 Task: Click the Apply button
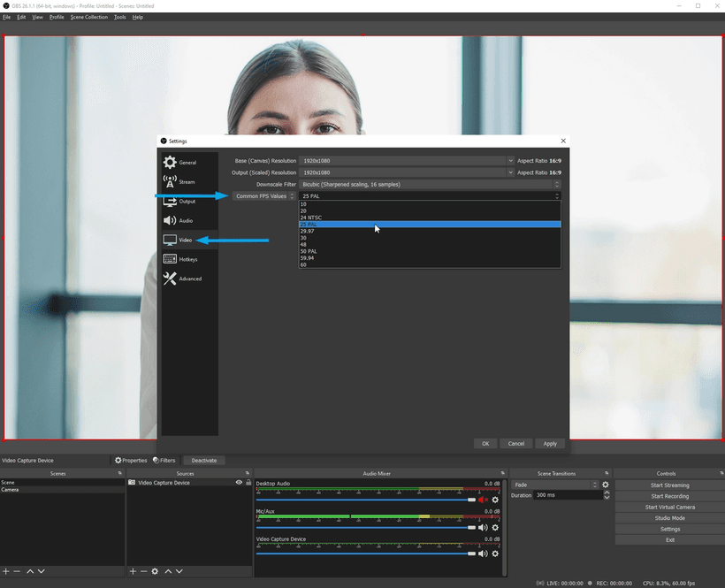click(x=550, y=443)
